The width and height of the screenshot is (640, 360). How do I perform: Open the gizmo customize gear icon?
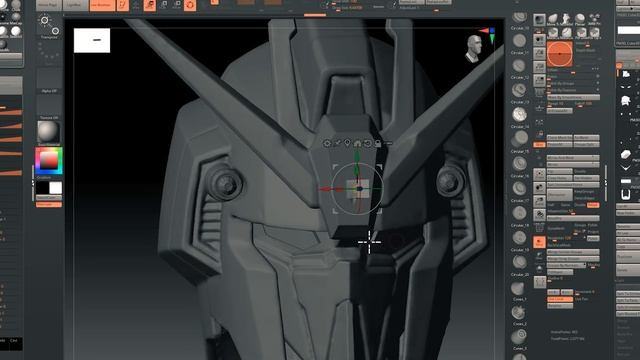point(327,143)
